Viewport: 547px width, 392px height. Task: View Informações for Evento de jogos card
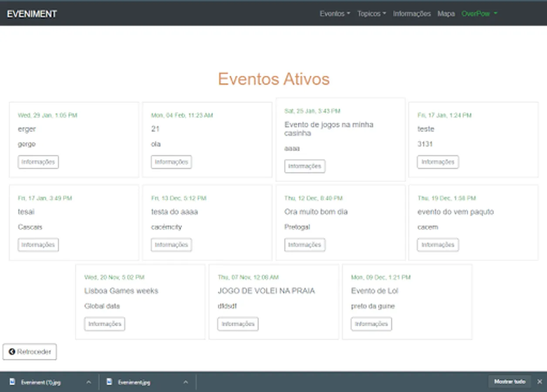[305, 166]
